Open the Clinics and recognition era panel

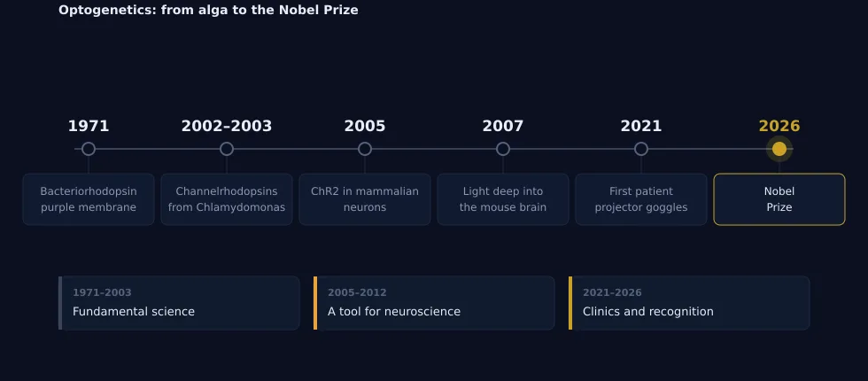pyautogui.click(x=689, y=303)
